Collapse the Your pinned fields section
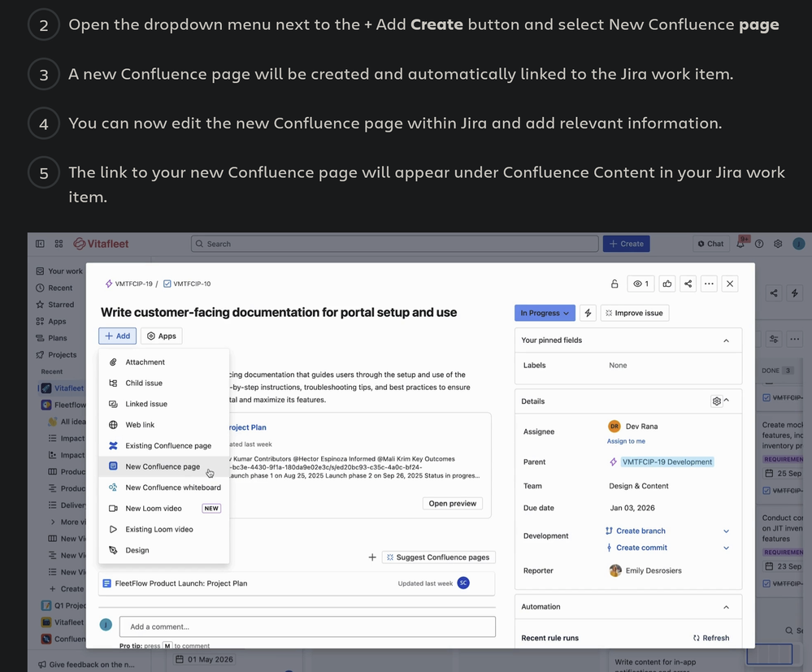Viewport: 812px width, 672px height. [726, 340]
